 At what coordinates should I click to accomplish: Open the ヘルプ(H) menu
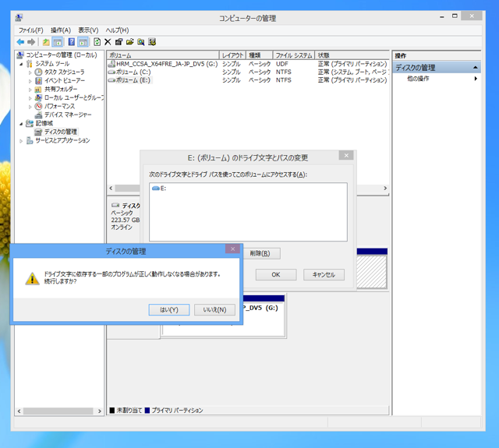point(117,30)
